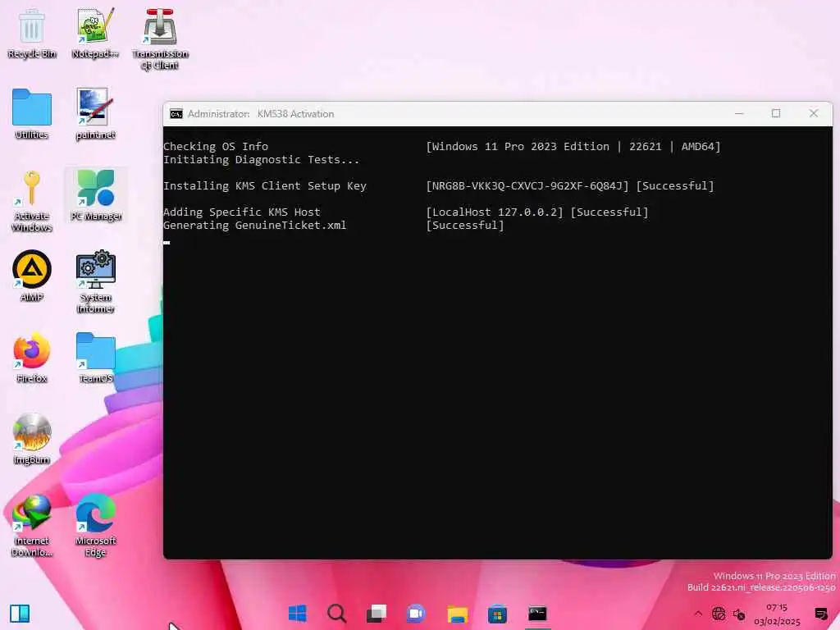840x630 pixels.
Task: Click the 'LocalHost 127.0.0.2' text
Action: pos(495,212)
